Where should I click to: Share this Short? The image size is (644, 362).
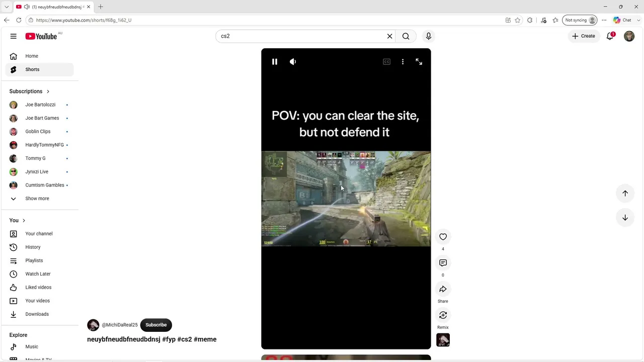(443, 289)
